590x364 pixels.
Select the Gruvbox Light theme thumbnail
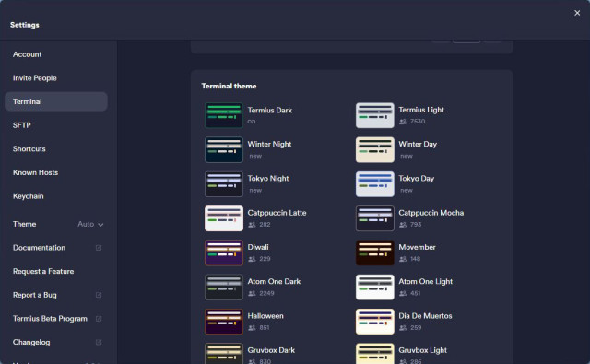375,354
